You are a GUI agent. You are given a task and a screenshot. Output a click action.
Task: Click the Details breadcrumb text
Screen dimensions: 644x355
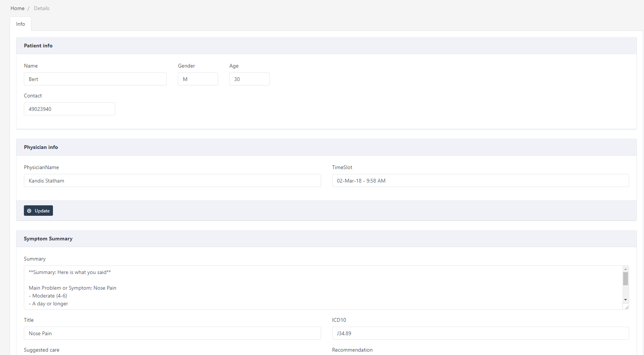41,8
